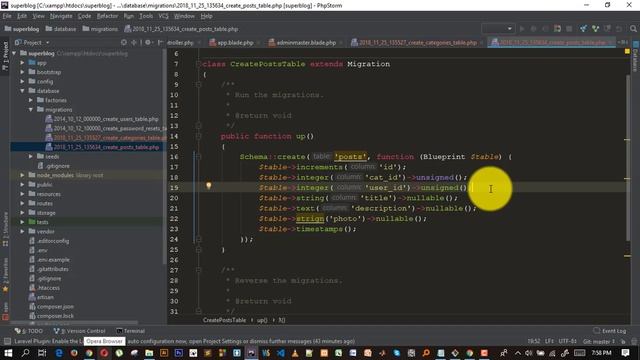Open the VCS menu
Screen dimensions: 640x360
click(x=163, y=16)
